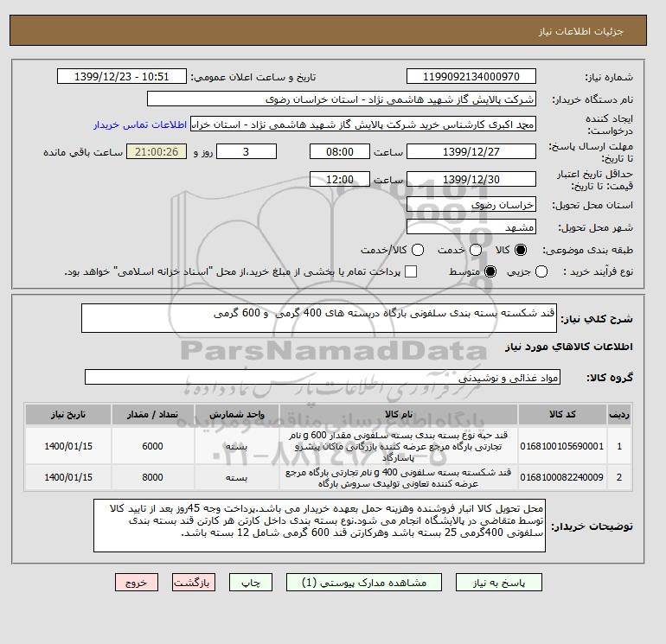This screenshot has height=644, width=666.
Task: Click the delivery province field خراسان رضوی
Action: 471,205
